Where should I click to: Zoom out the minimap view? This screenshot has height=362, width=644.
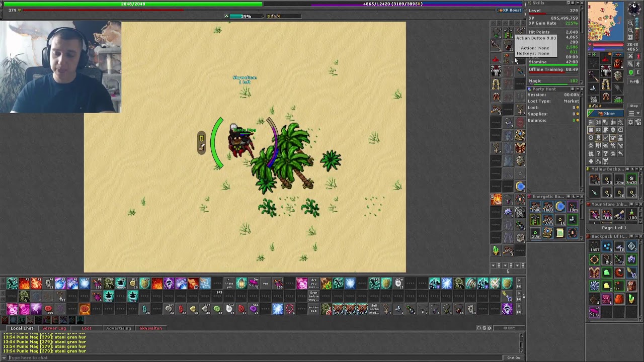coord(630,23)
